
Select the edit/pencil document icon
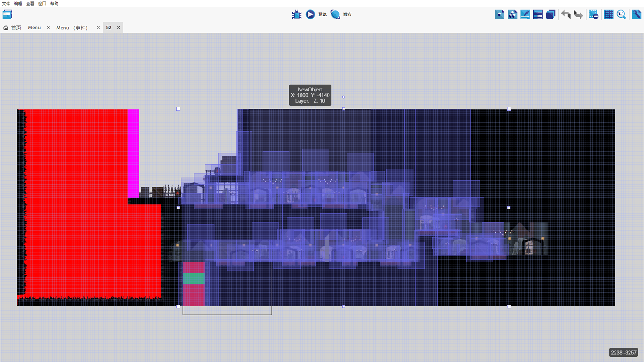tap(525, 14)
